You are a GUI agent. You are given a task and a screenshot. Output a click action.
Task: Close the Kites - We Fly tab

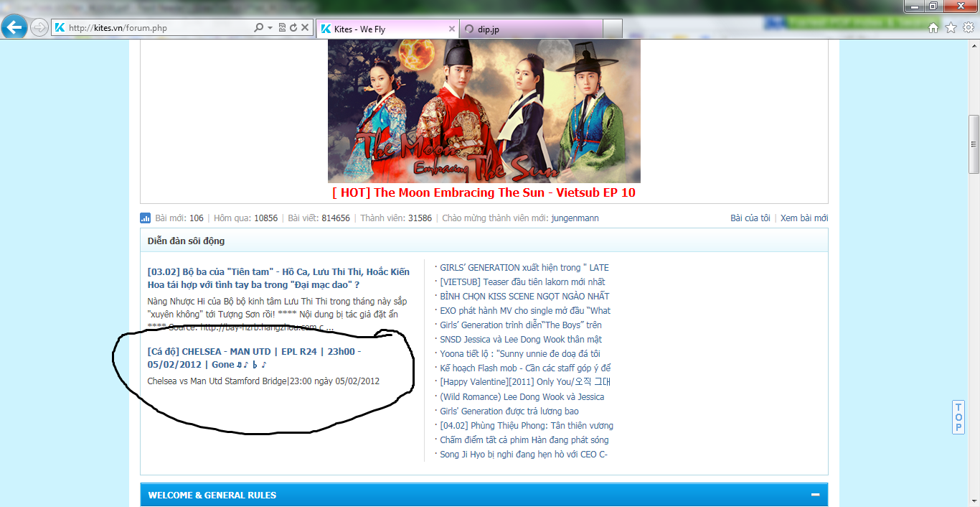pos(451,29)
